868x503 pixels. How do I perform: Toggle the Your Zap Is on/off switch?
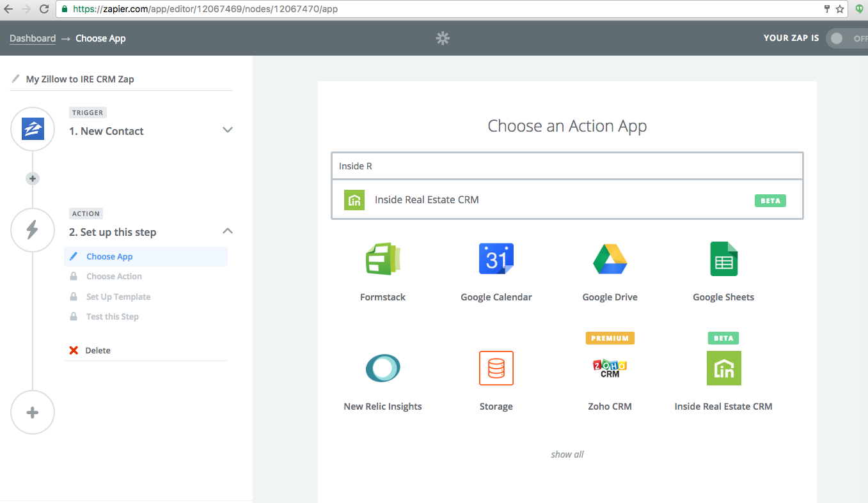point(847,38)
